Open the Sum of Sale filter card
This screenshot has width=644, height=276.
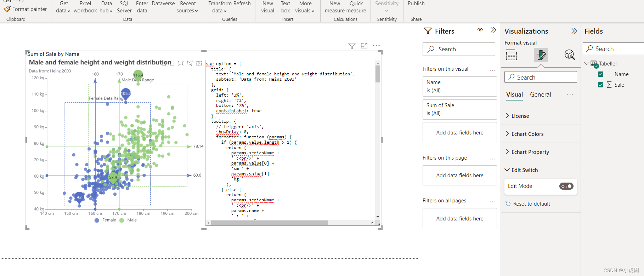pyautogui.click(x=459, y=109)
